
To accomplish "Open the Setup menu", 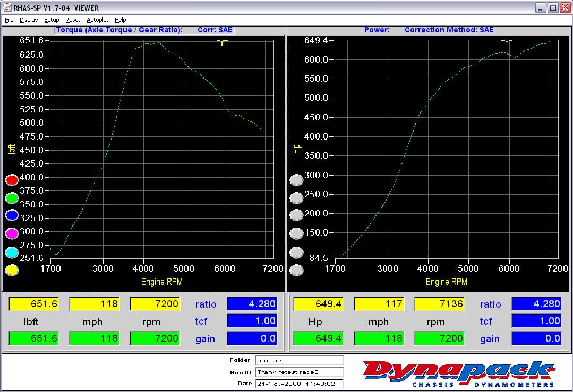I will click(52, 20).
